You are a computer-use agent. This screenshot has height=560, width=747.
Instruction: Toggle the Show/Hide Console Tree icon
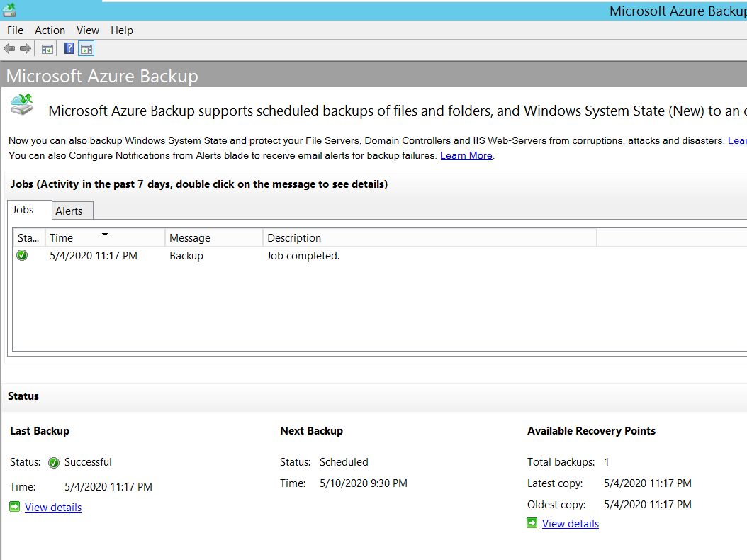coord(47,49)
